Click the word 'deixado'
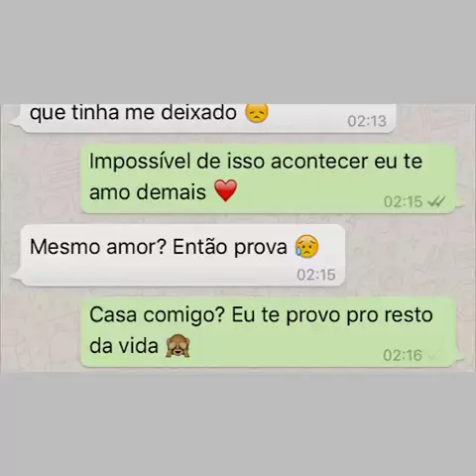Screen dimensions: 476x476 (x=199, y=113)
